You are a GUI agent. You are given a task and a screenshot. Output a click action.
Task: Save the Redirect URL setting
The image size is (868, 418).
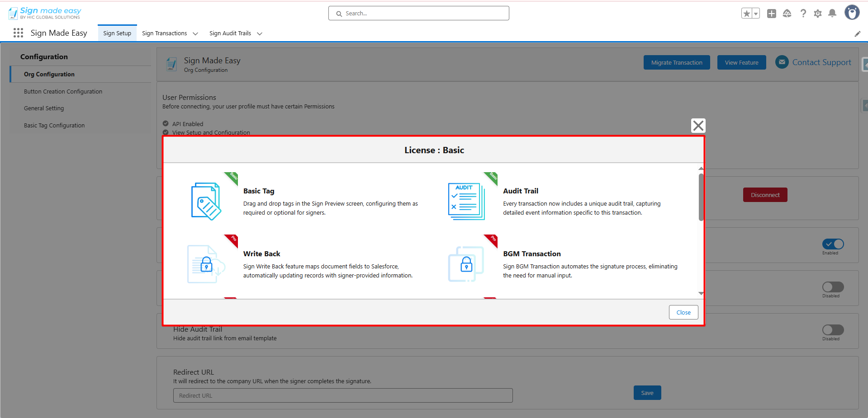coord(647,393)
